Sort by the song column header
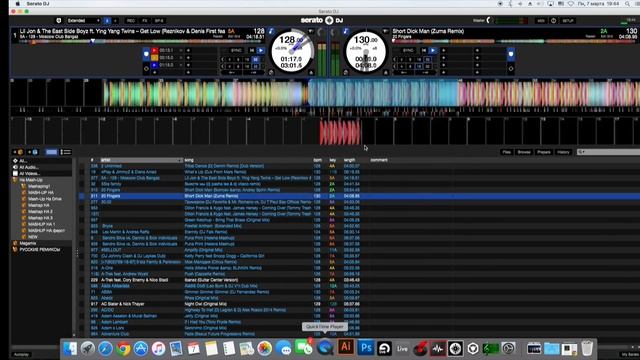The image size is (640, 360). point(247,160)
